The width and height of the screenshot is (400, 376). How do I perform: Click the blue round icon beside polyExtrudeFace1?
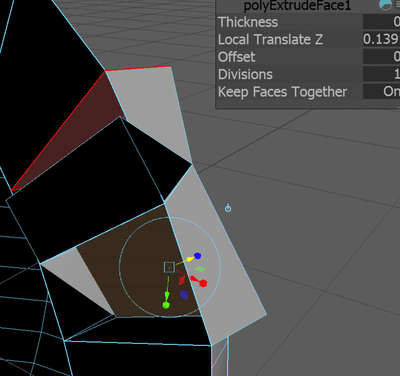coord(385,5)
